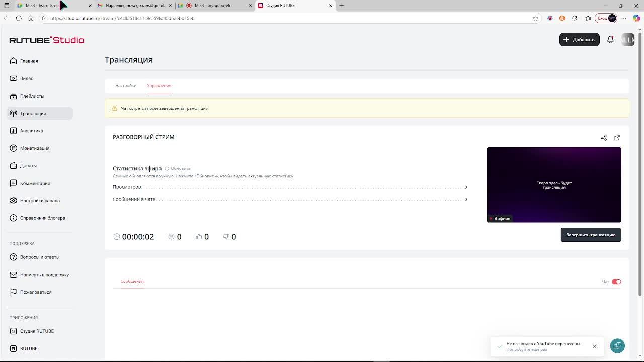Click Завершить трансляцию button

591,235
